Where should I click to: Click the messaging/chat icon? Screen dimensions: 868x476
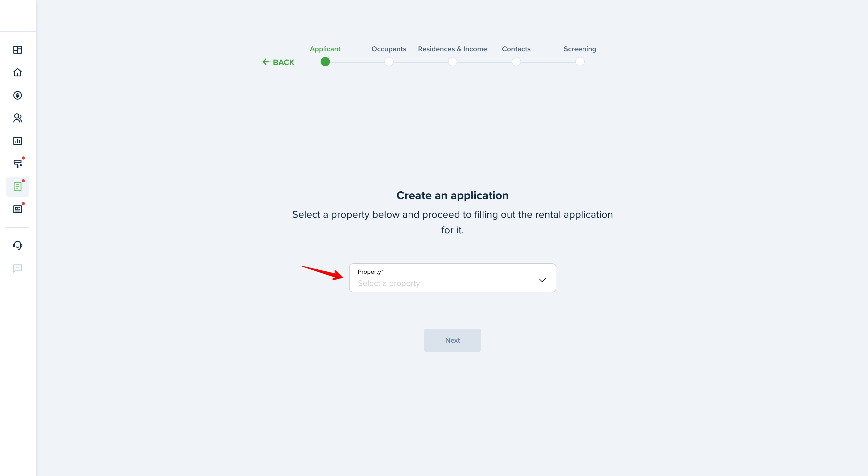coord(17,269)
